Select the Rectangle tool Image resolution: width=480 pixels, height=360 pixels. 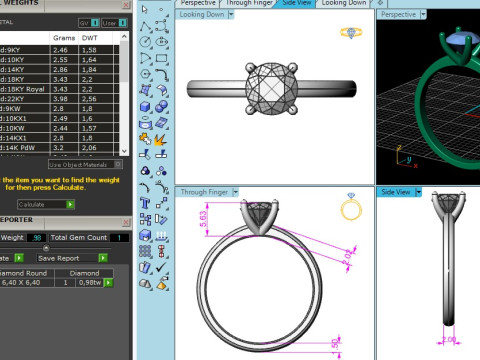click(162, 58)
